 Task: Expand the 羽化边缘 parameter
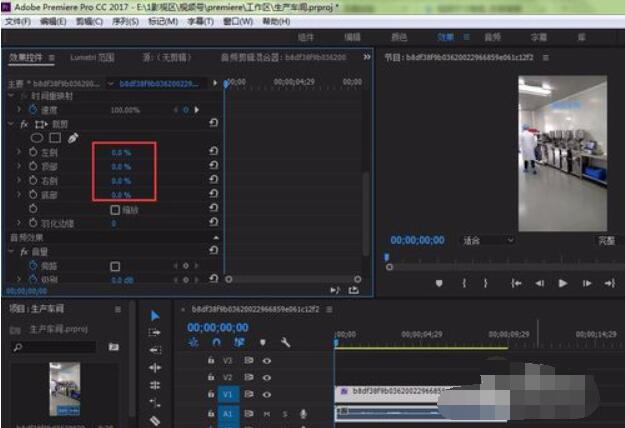pos(19,223)
